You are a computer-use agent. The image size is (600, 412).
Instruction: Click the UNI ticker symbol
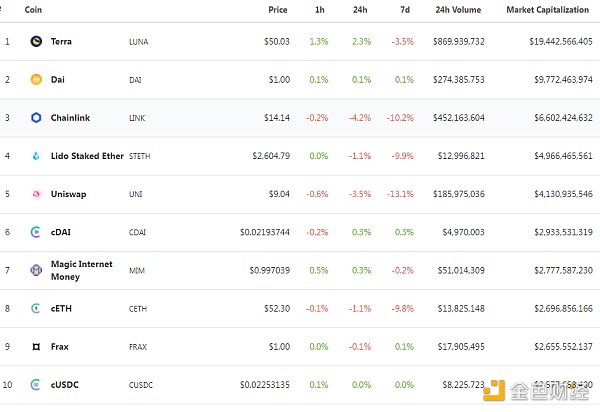click(136, 194)
